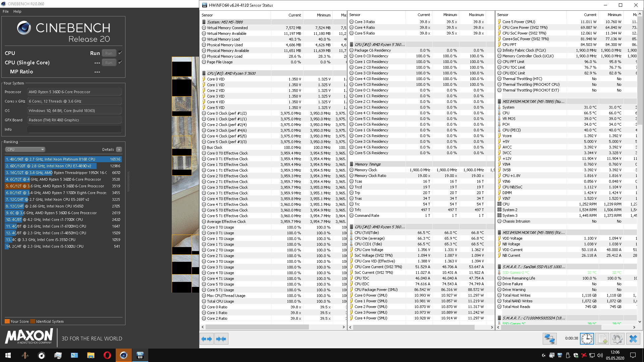The height and width of the screenshot is (362, 644).
Task: Open File Explorer from the taskbar
Action: click(91, 355)
